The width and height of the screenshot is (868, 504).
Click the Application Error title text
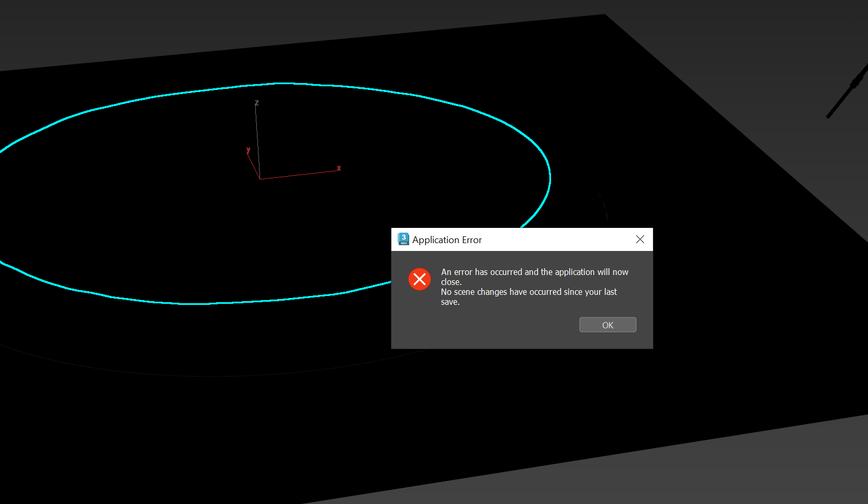[447, 240]
